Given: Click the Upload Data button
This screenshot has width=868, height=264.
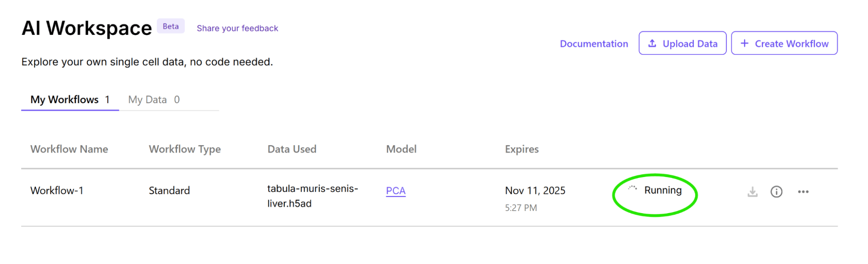Looking at the screenshot, I should 683,43.
